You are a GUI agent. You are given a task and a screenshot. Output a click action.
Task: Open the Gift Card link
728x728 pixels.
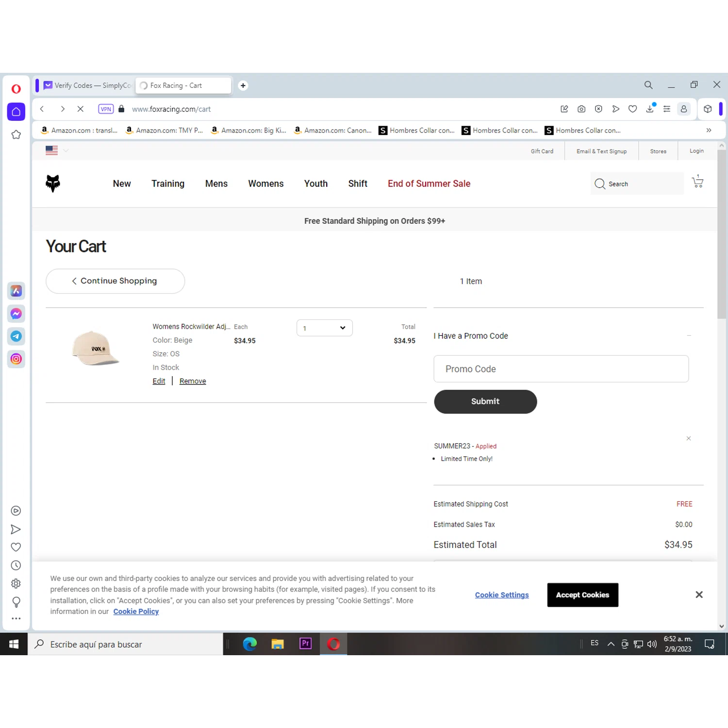click(x=542, y=151)
